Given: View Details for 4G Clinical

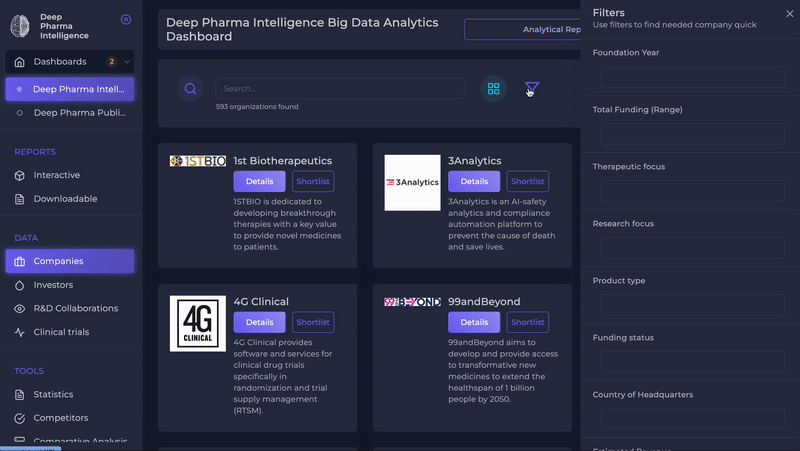Looking at the screenshot, I should pyautogui.click(x=260, y=322).
